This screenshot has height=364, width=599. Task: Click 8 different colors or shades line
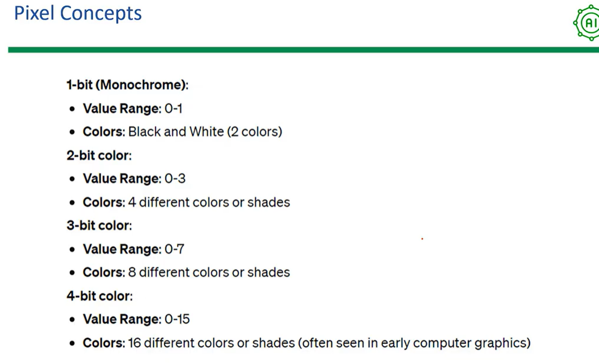pos(186,272)
